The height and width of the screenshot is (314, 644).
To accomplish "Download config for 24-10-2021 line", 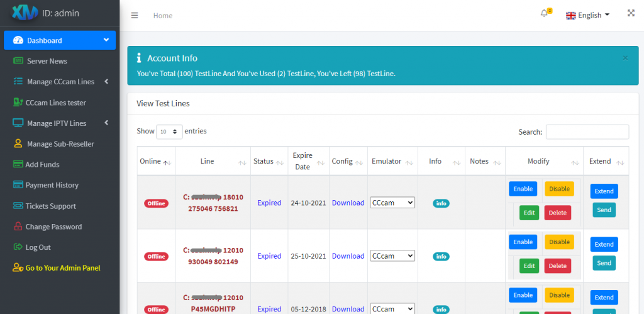I will click(348, 203).
